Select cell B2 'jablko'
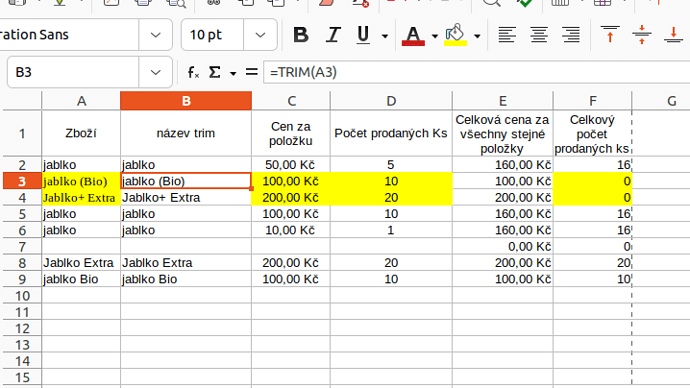690x388 pixels. click(x=186, y=165)
